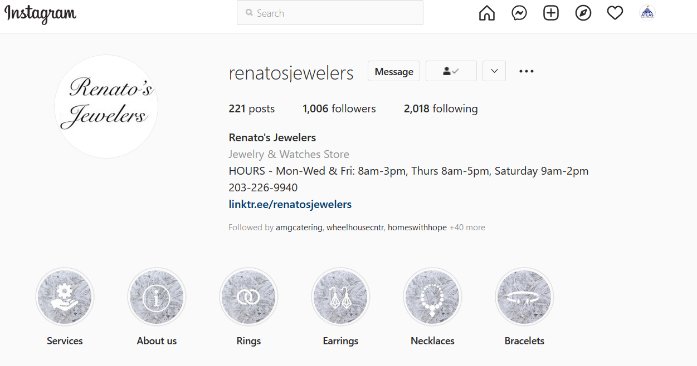The width and height of the screenshot is (697, 366).
Task: Open the three-dot options menu
Action: (526, 71)
